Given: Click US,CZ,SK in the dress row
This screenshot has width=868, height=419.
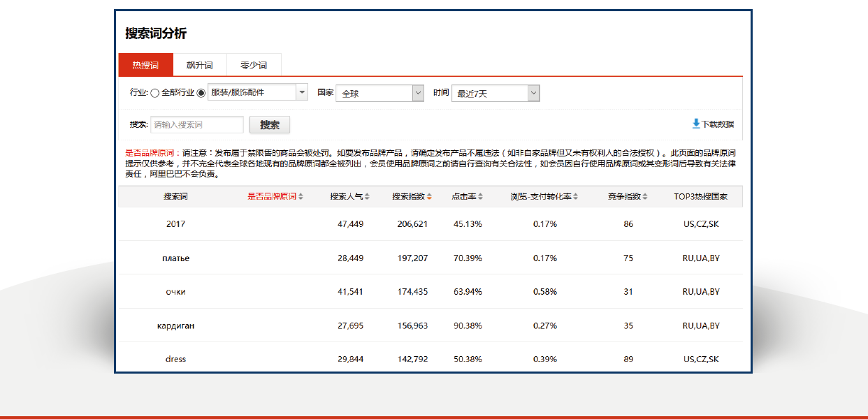Looking at the screenshot, I should (701, 359).
